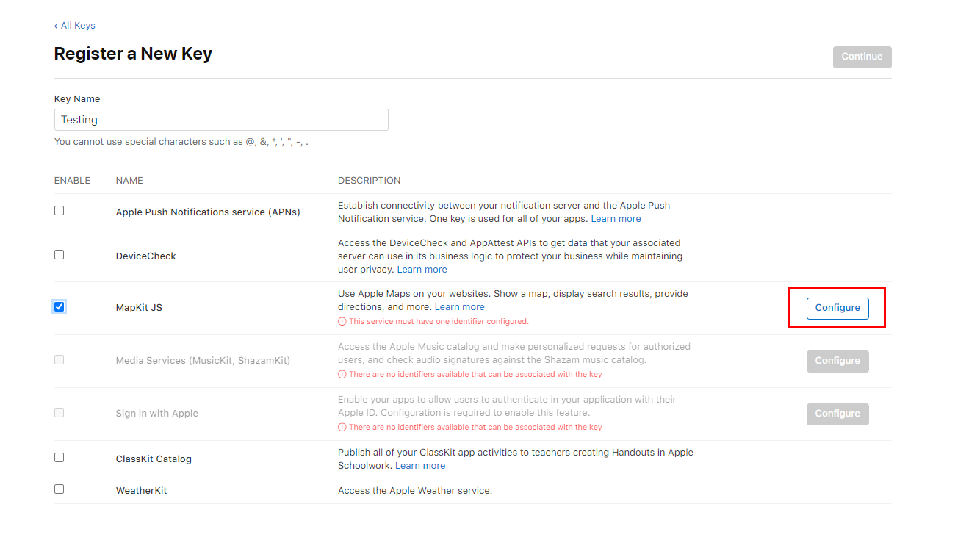The width and height of the screenshot is (980, 543).
Task: Click the 'ClassKit Catalog' name text
Action: click(x=154, y=459)
